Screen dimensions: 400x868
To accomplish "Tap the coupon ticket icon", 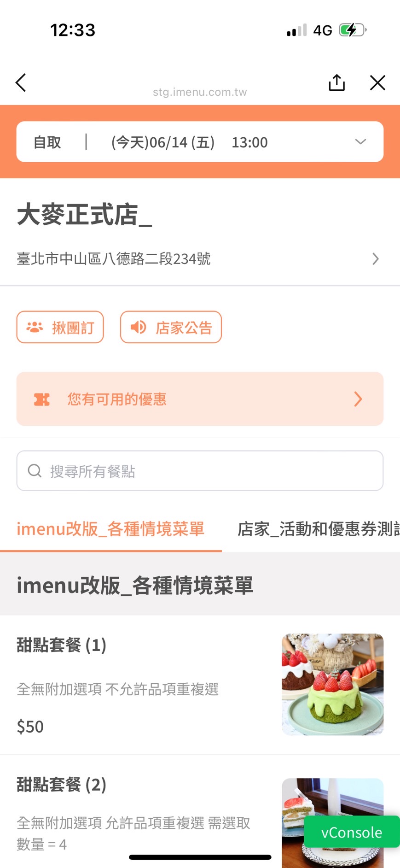I will (41, 399).
